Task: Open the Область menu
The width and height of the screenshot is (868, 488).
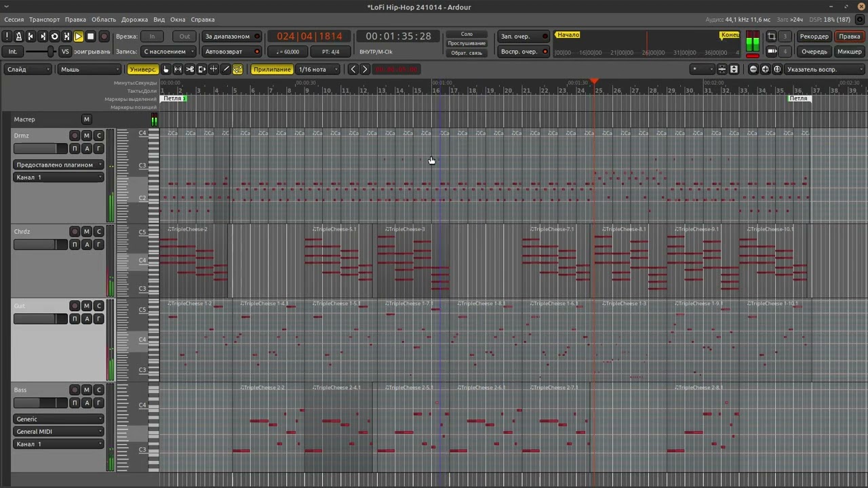Action: click(x=104, y=20)
